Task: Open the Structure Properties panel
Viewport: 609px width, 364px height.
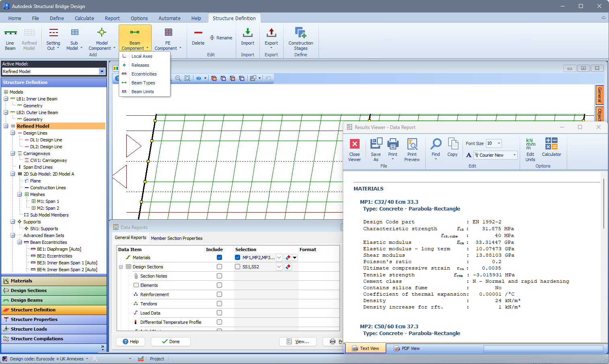Action: [54, 319]
